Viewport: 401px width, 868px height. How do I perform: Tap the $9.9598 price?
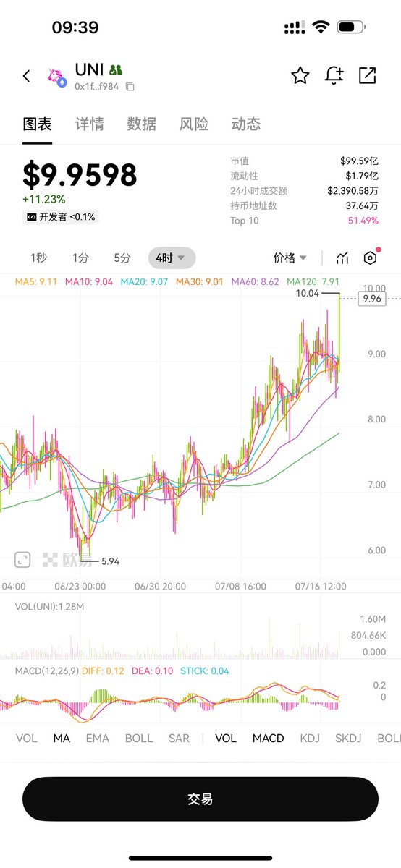click(x=80, y=176)
